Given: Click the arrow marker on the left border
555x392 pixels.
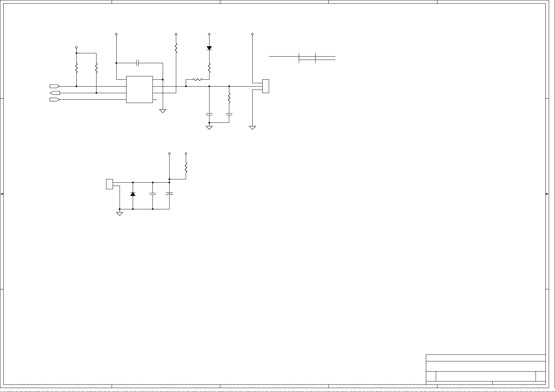Looking at the screenshot, I should (x=2, y=194).
